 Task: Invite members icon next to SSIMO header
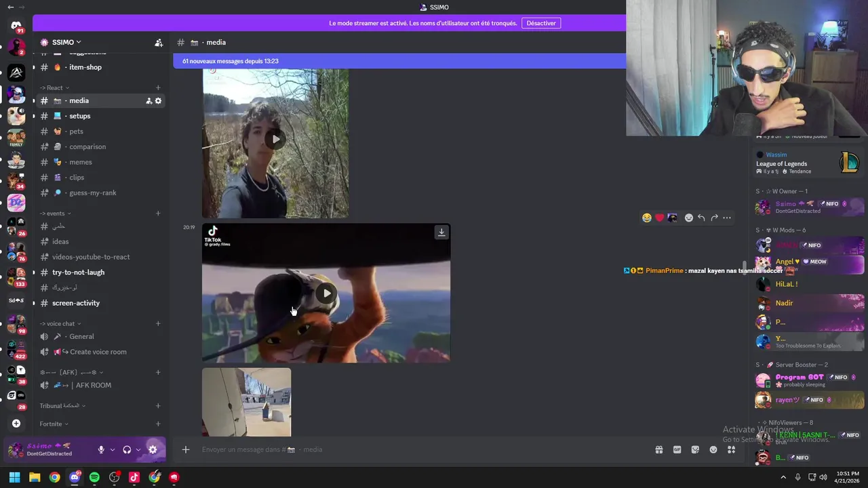point(159,43)
